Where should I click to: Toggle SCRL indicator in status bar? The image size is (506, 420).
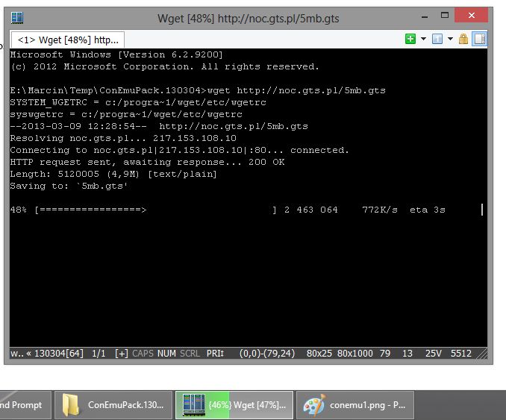(x=190, y=354)
